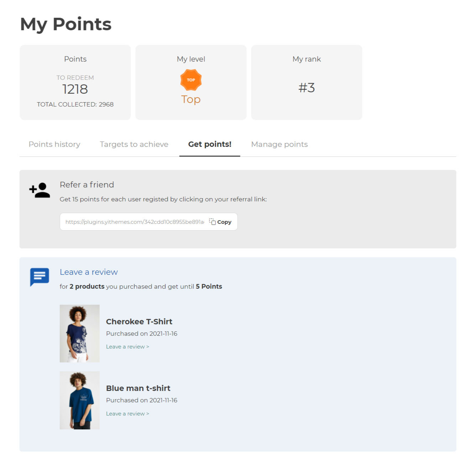Open the Cherokee T-Shirt product thumbnail

pyautogui.click(x=79, y=334)
